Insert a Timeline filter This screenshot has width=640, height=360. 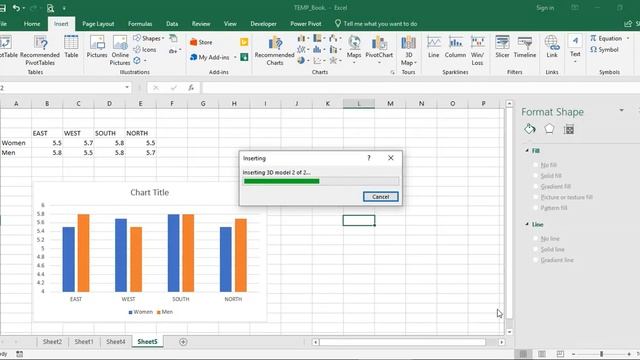(x=524, y=47)
